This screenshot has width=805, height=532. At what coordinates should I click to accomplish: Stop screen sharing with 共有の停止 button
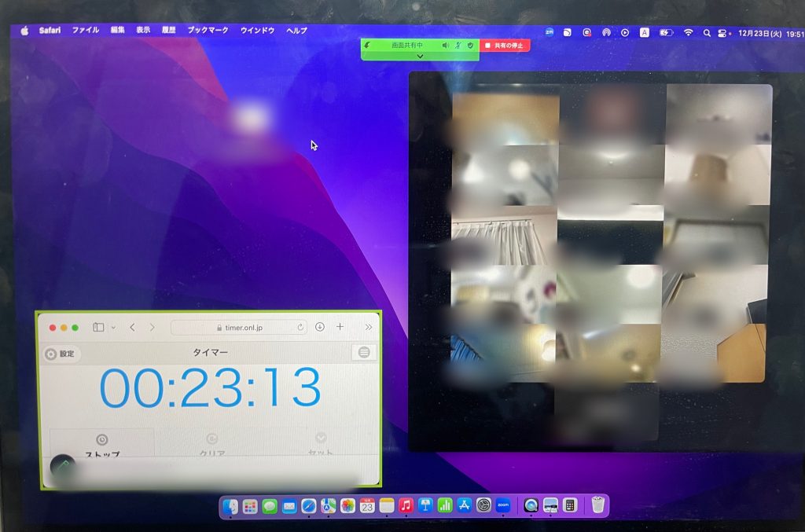tap(505, 46)
